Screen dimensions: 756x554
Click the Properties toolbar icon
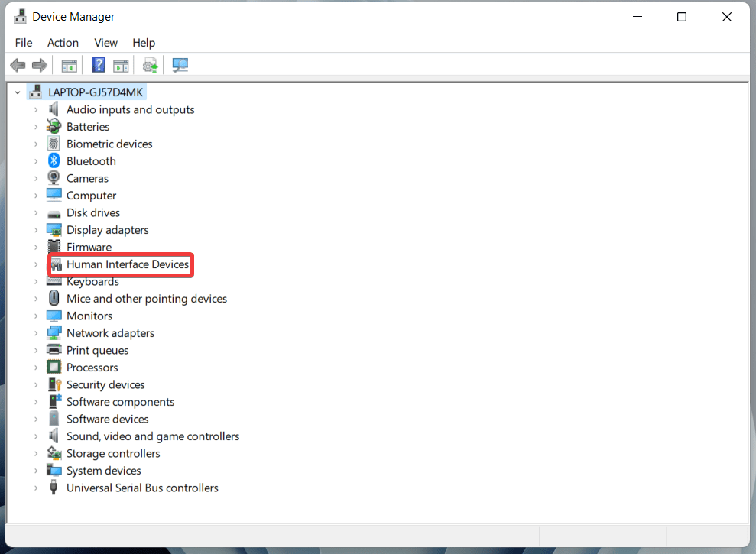click(x=121, y=65)
